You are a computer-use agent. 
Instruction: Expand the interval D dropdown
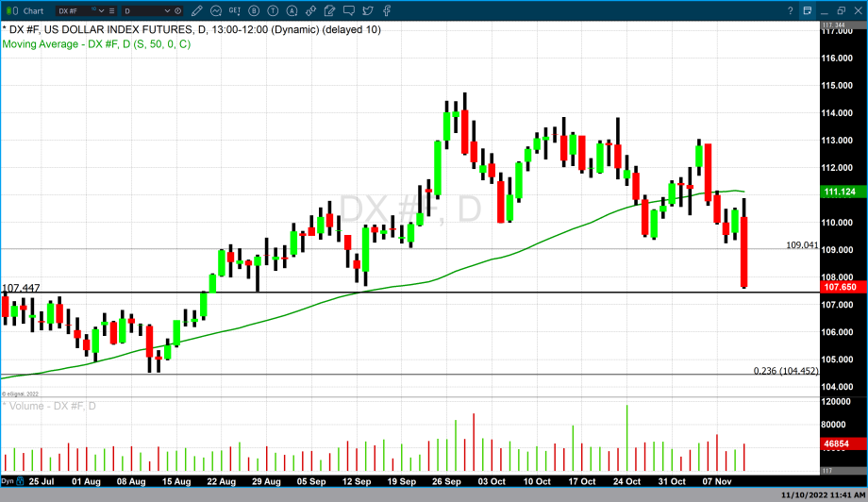click(x=167, y=10)
